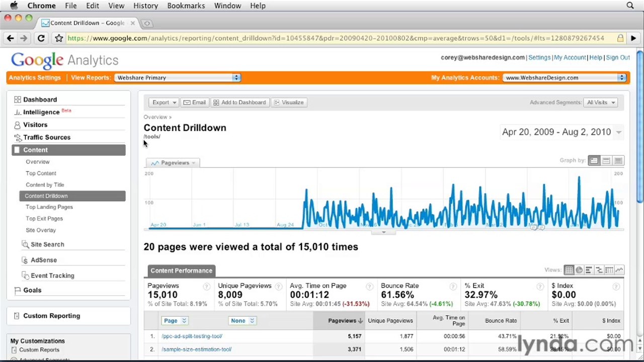This screenshot has width=644, height=362.
Task: Open Top Exit Pages report
Action: [44, 219]
